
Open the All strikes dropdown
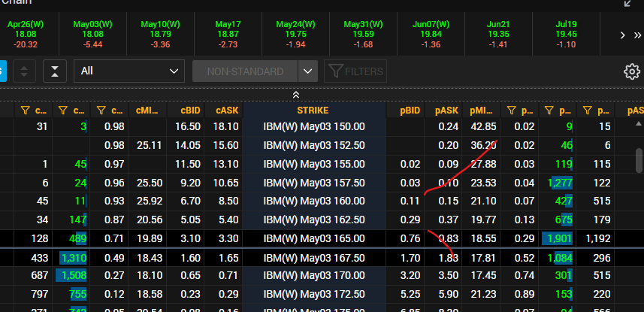coord(129,71)
